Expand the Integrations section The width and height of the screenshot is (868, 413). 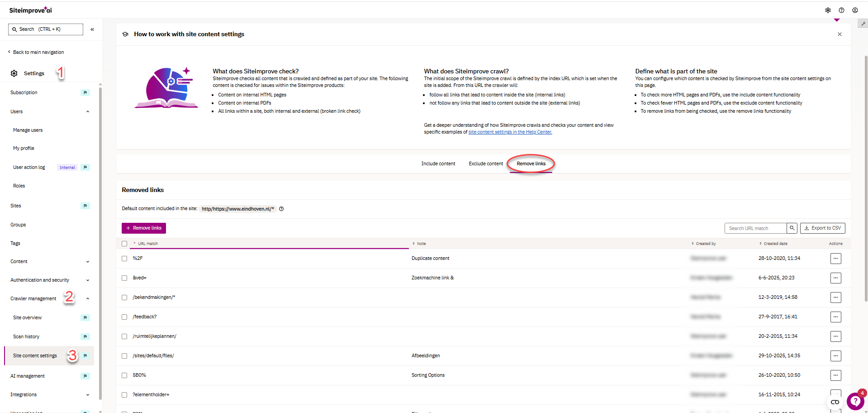tap(88, 395)
